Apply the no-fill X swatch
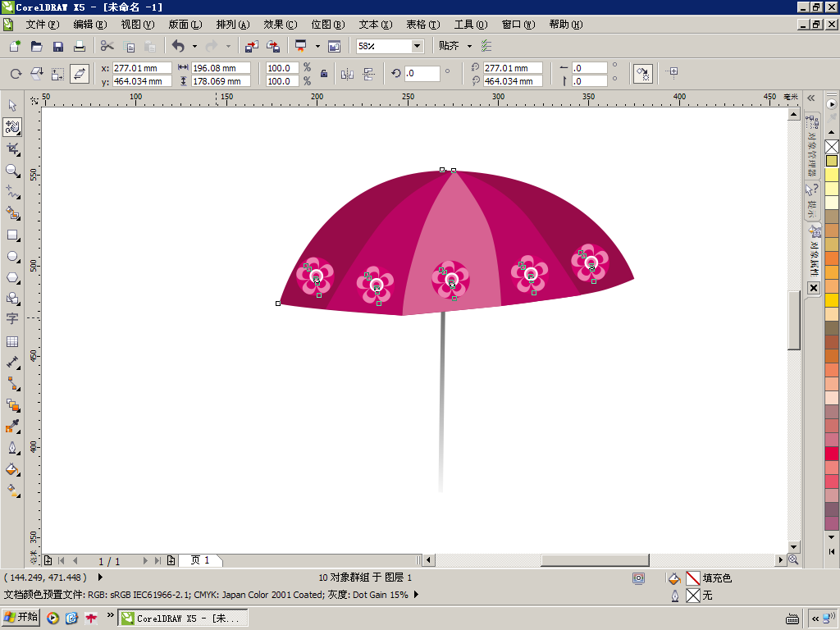The width and height of the screenshot is (840, 630). (832, 147)
